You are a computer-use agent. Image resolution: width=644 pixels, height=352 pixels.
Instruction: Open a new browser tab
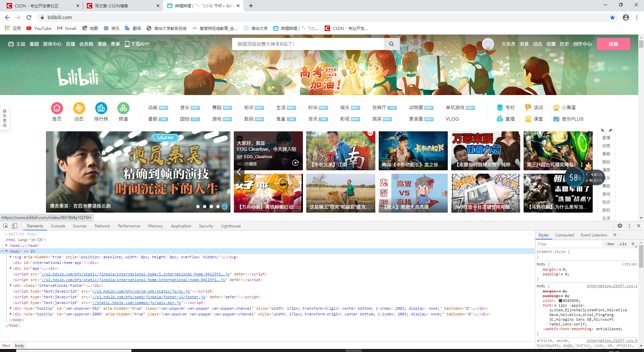coord(251,6)
